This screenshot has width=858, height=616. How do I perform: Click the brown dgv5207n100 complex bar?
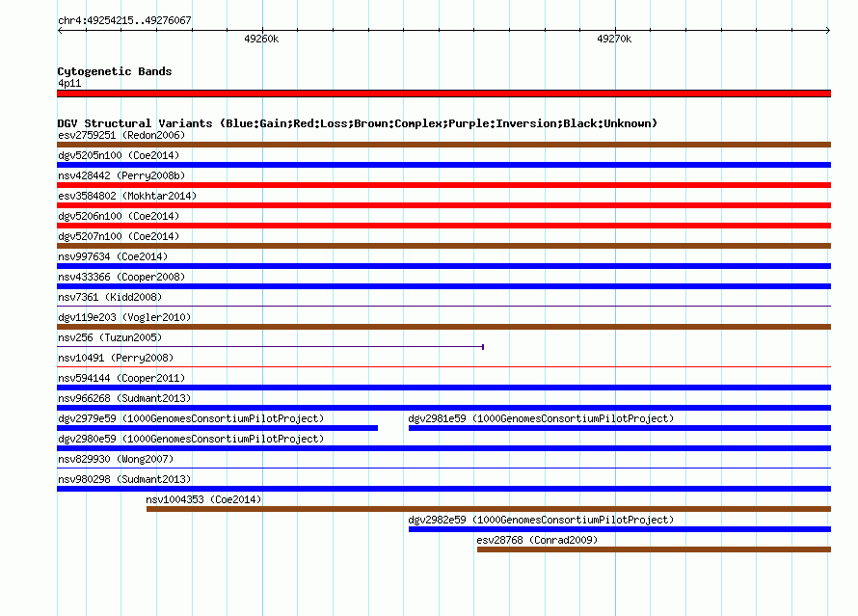coord(443,246)
